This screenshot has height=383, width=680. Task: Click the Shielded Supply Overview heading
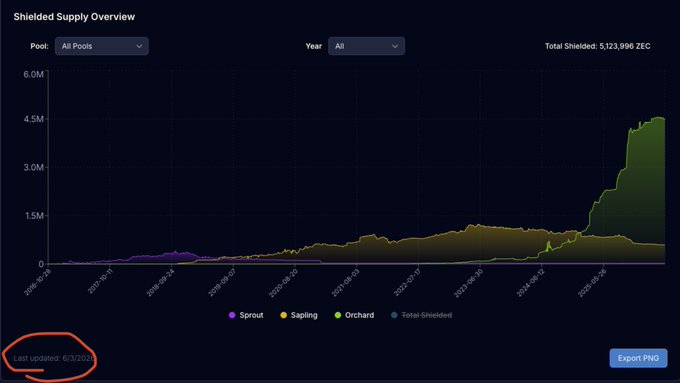point(74,17)
